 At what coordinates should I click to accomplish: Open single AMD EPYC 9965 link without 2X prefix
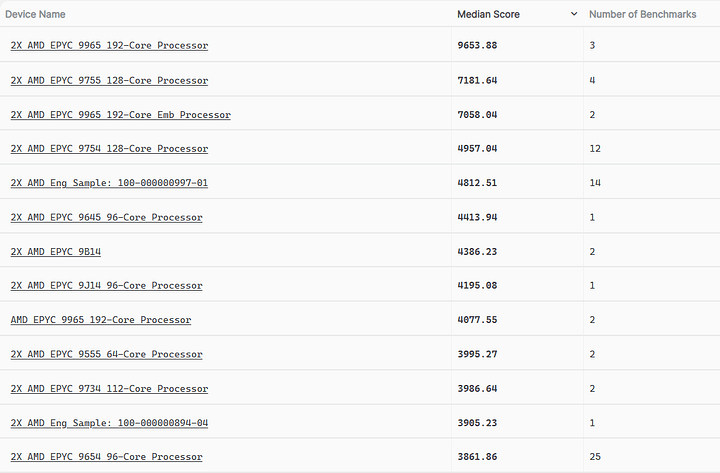pos(101,320)
